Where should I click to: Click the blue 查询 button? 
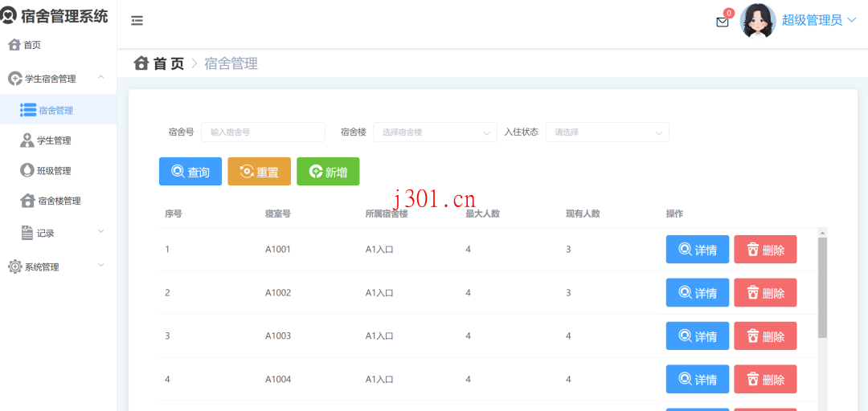(190, 172)
